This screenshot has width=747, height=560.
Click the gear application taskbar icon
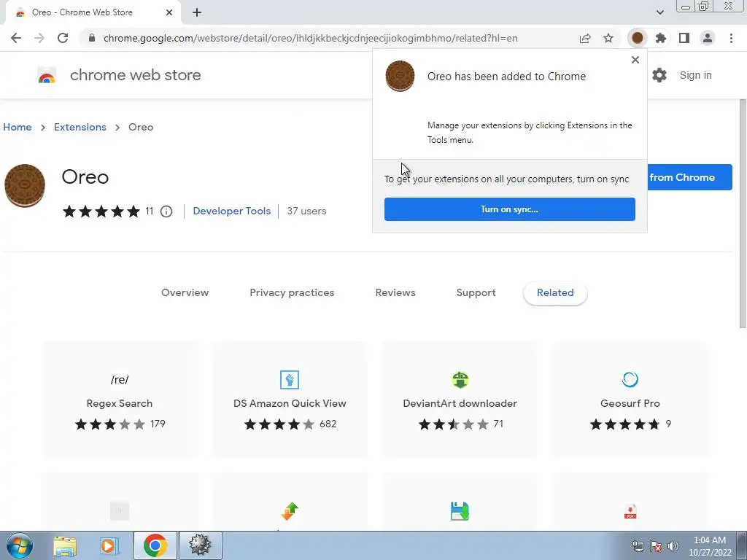(200, 545)
